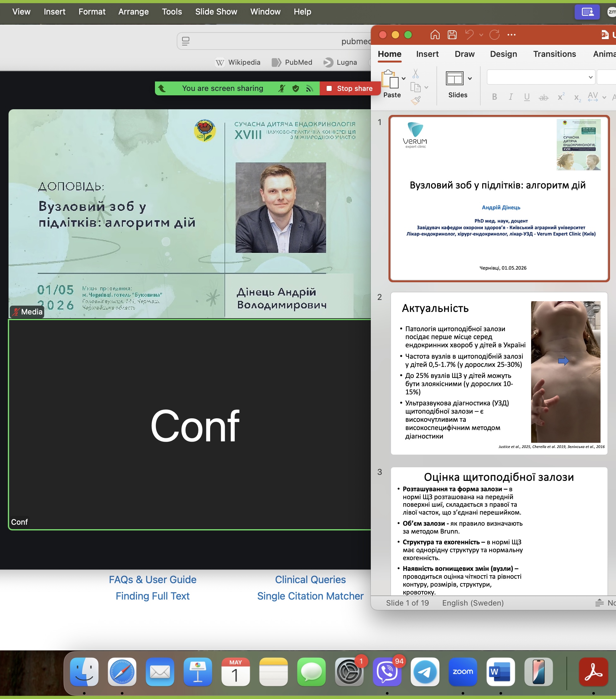Screen dimensions: 616x699
Task: Click the Format Painter brush icon
Action: tap(416, 100)
